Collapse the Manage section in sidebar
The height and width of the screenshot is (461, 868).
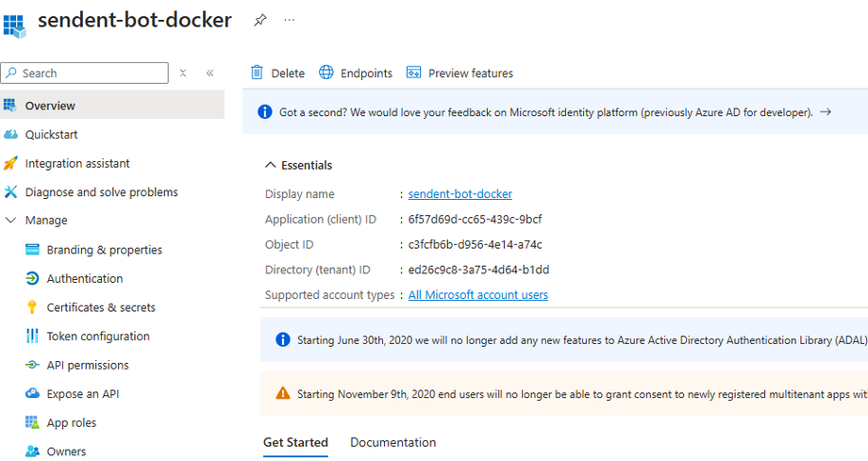[x=11, y=221]
